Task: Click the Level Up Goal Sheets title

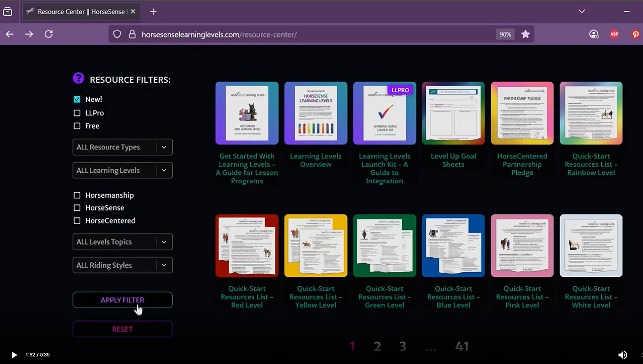Action: point(453,160)
